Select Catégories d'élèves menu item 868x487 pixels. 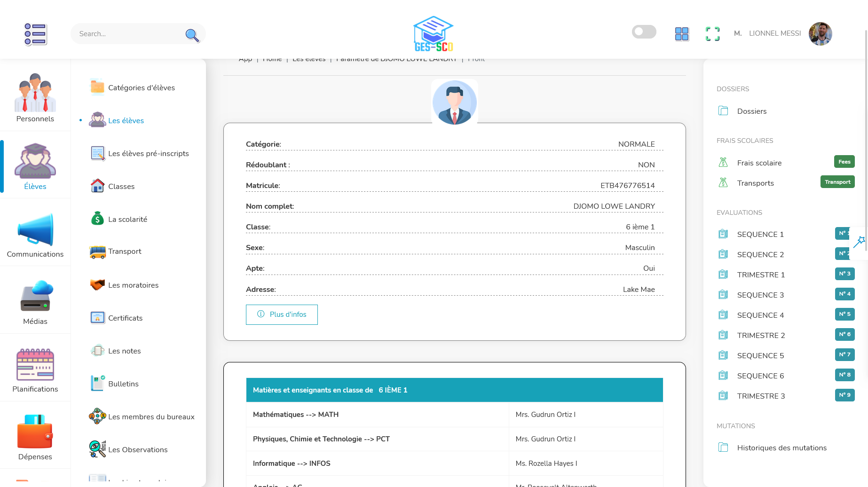141,88
